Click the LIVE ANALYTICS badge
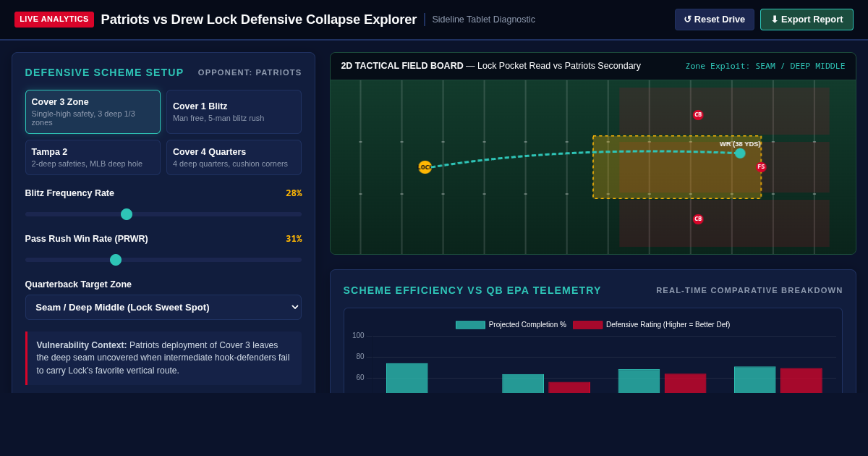This screenshot has height=456, width=868. [54, 20]
